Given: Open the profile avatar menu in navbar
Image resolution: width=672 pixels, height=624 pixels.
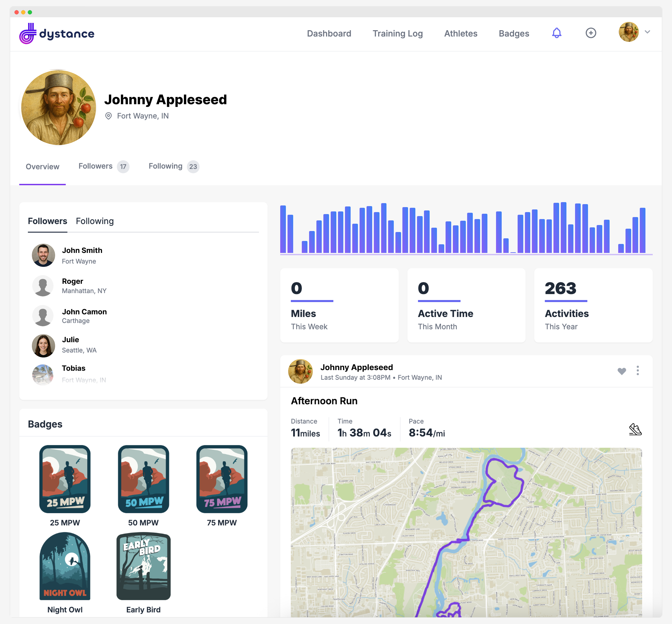Looking at the screenshot, I should 629,33.
